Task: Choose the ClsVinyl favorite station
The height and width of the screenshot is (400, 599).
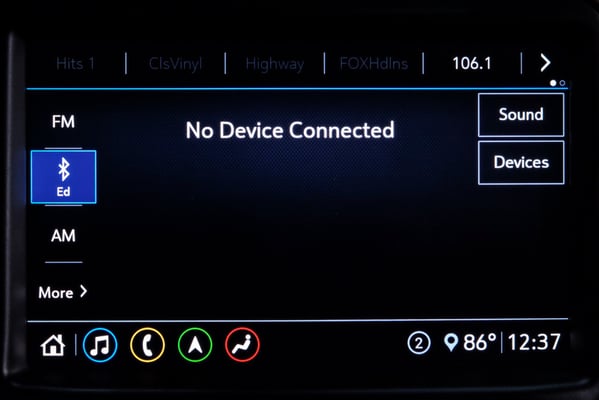Action: (x=175, y=63)
